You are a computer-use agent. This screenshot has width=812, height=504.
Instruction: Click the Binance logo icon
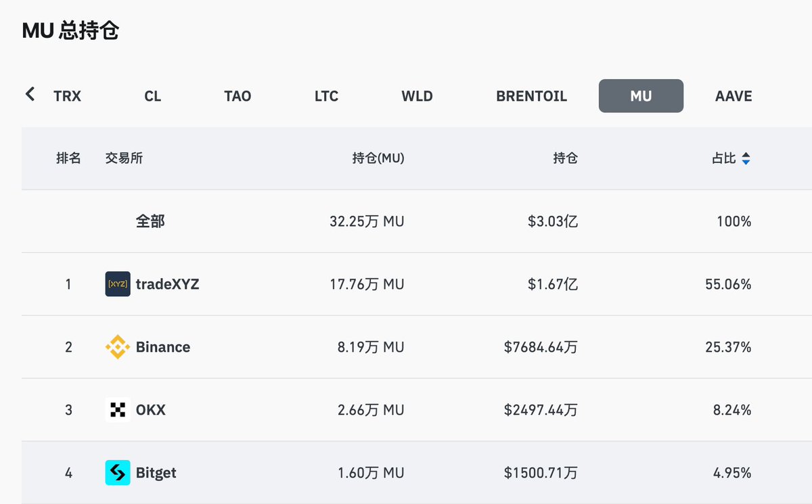118,347
